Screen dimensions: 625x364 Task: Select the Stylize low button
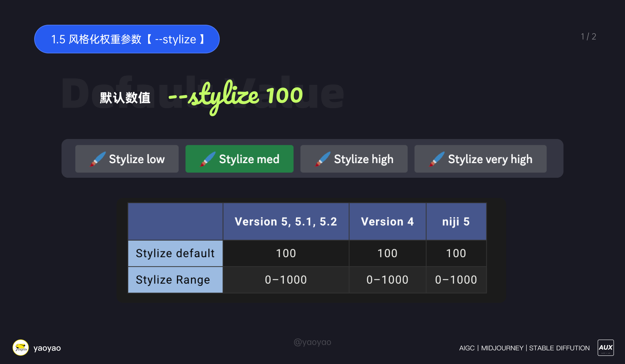(127, 159)
